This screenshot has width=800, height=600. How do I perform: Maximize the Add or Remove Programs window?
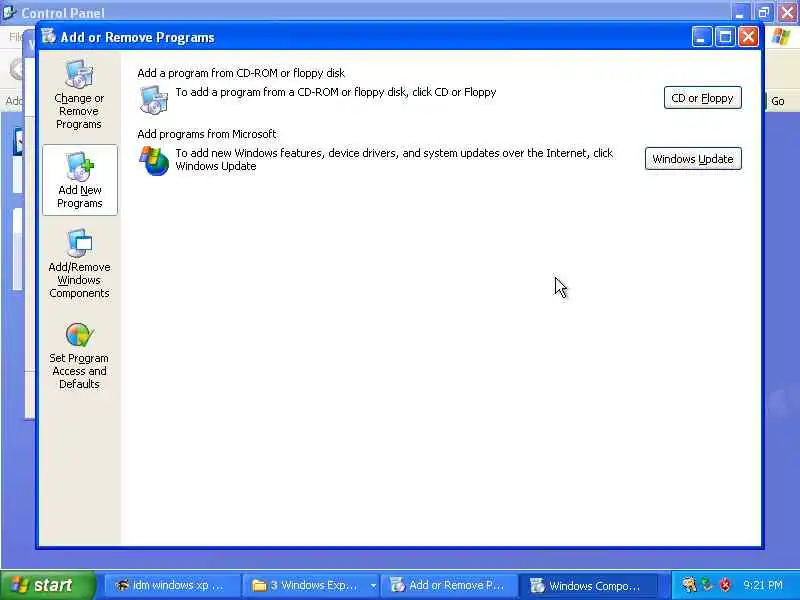coord(725,37)
